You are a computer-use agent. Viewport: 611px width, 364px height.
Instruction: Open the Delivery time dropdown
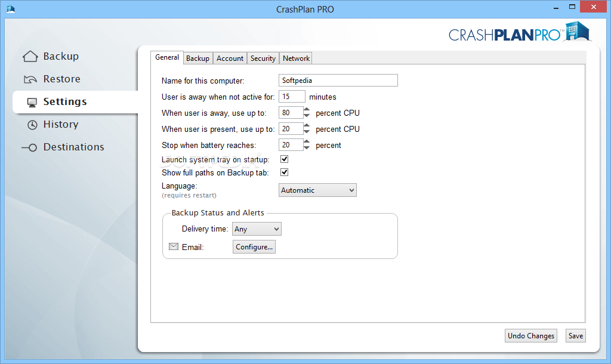(257, 229)
